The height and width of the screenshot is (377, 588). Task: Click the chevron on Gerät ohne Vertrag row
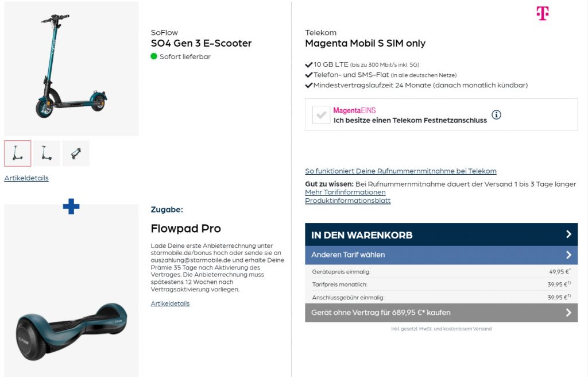pyautogui.click(x=568, y=313)
